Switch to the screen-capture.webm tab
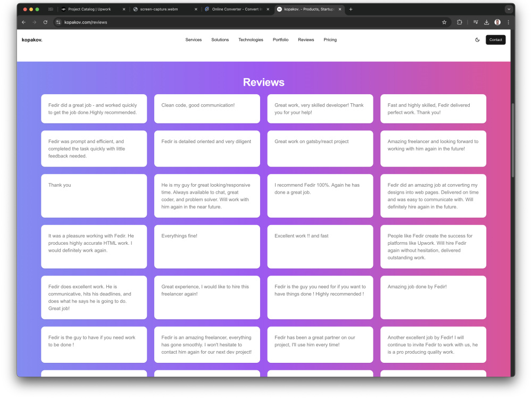 (x=164, y=10)
